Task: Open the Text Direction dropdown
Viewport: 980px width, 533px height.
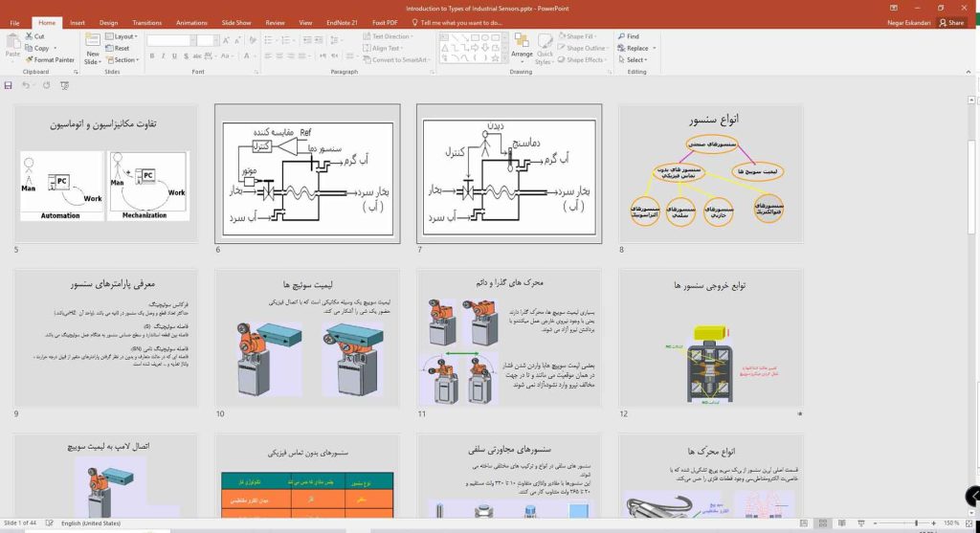Action: [x=388, y=36]
